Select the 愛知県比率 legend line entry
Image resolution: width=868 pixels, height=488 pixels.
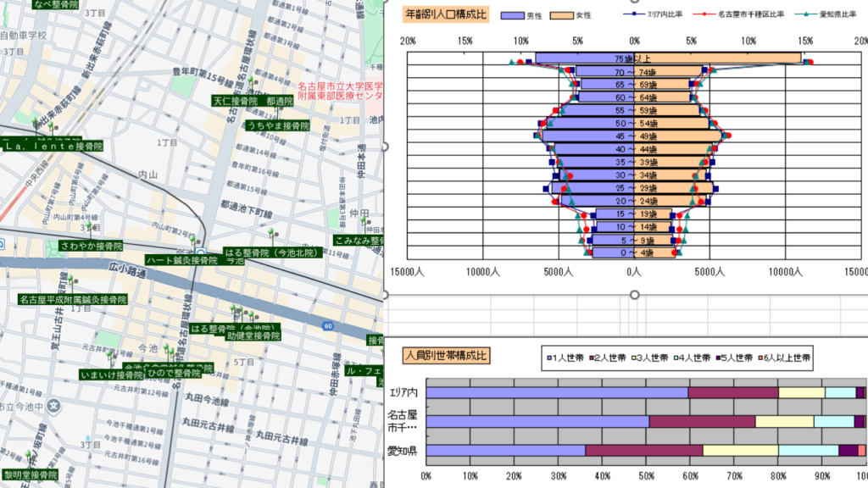coord(826,14)
